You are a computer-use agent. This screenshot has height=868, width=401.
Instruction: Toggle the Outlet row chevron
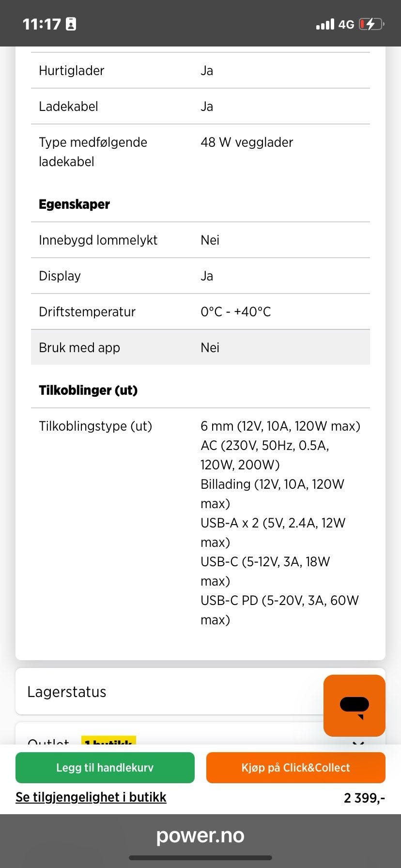[x=358, y=741]
